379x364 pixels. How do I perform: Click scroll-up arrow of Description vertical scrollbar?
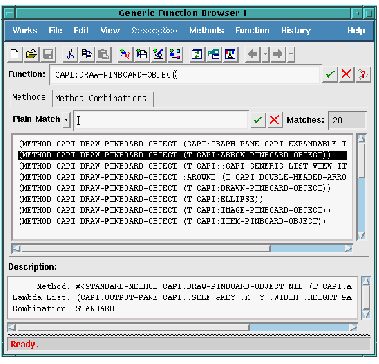[366, 281]
